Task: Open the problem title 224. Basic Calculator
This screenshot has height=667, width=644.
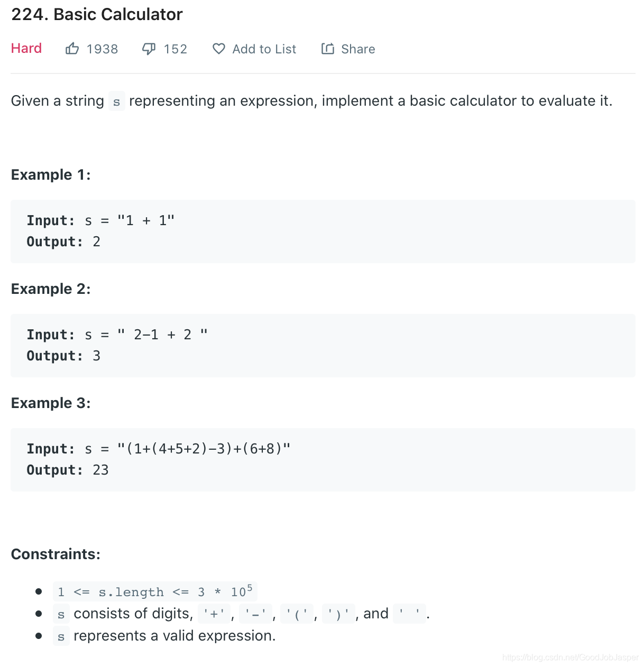Action: click(96, 14)
